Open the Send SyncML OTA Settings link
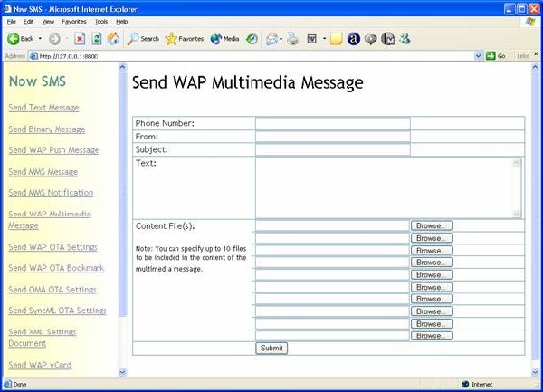543x392 pixels. [x=57, y=311]
